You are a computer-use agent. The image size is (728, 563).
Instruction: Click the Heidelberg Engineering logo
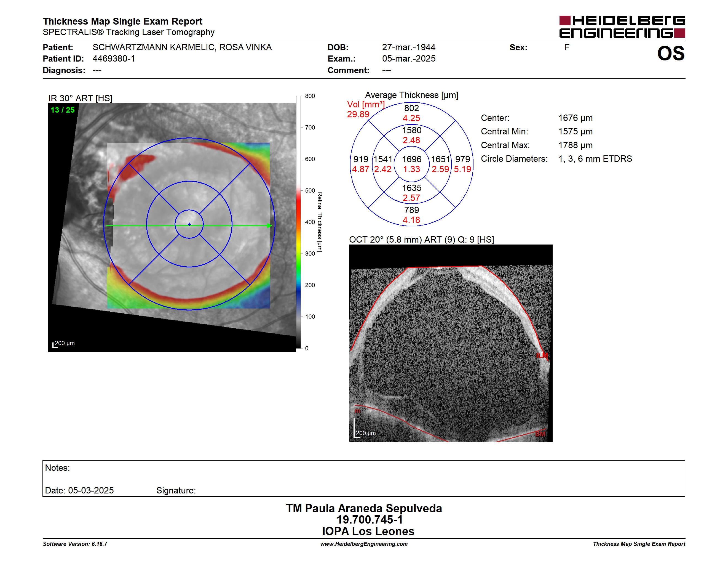tap(622, 27)
